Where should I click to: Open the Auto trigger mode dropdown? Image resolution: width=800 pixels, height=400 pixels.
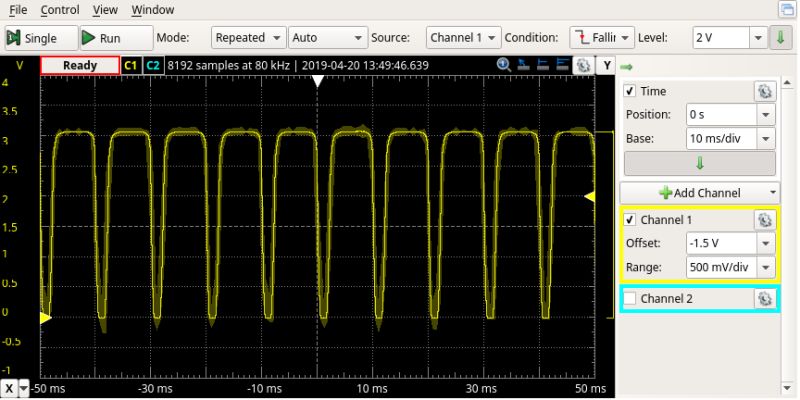tap(328, 38)
